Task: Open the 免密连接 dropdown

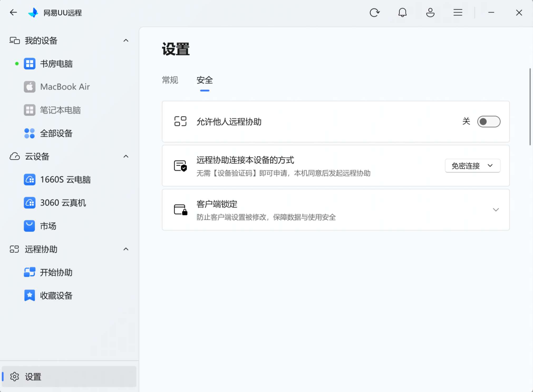Action: pyautogui.click(x=472, y=166)
